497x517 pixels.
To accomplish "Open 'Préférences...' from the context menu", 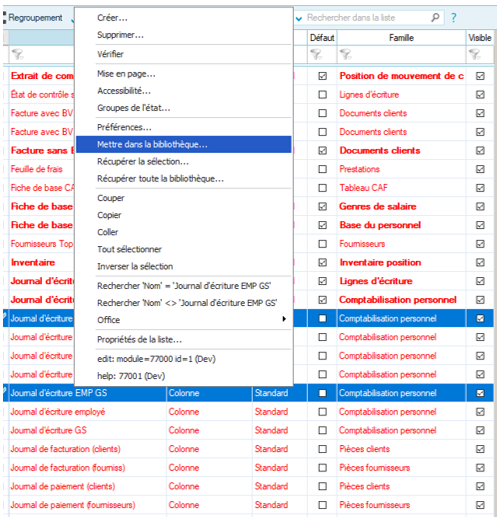I will tap(184, 127).
